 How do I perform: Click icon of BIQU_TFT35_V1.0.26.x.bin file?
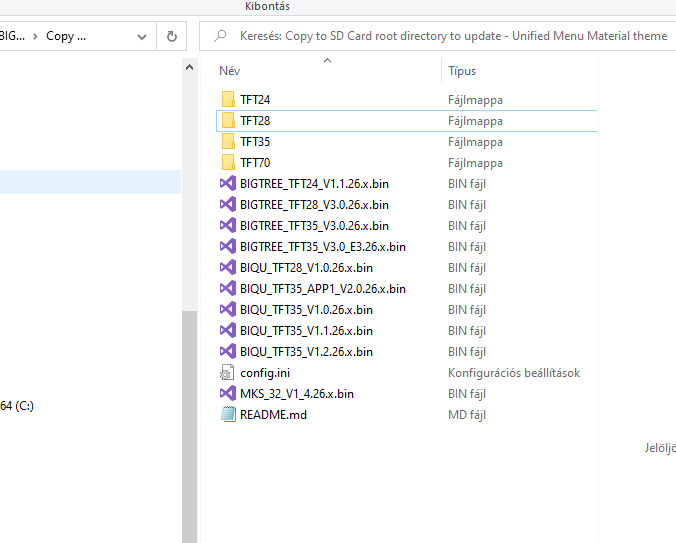(x=228, y=309)
